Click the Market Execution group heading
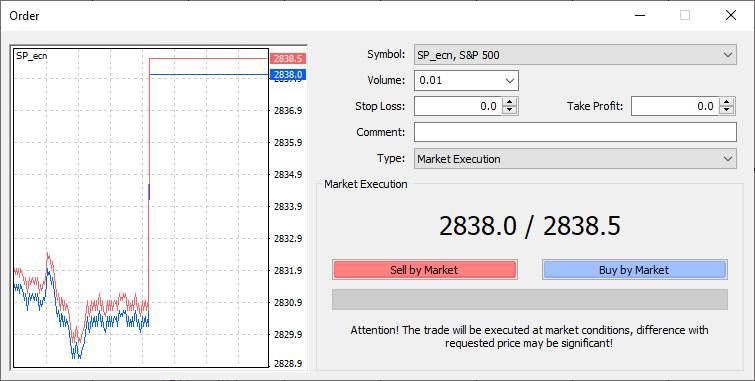The image size is (755, 381). [x=365, y=184]
